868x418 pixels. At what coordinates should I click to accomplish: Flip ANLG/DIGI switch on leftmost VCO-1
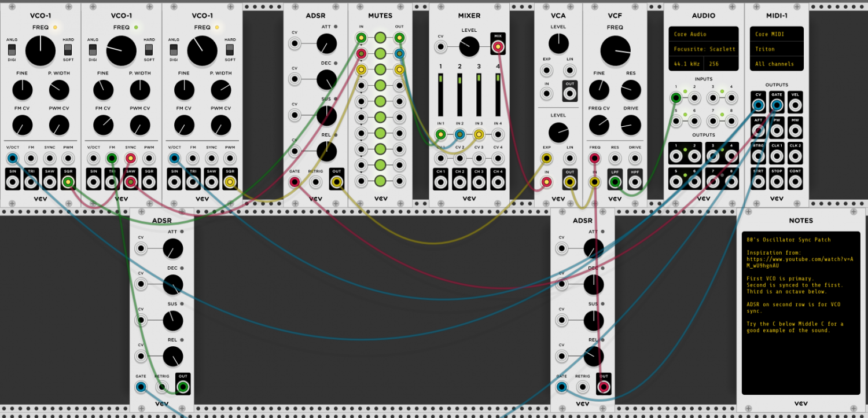click(x=12, y=50)
